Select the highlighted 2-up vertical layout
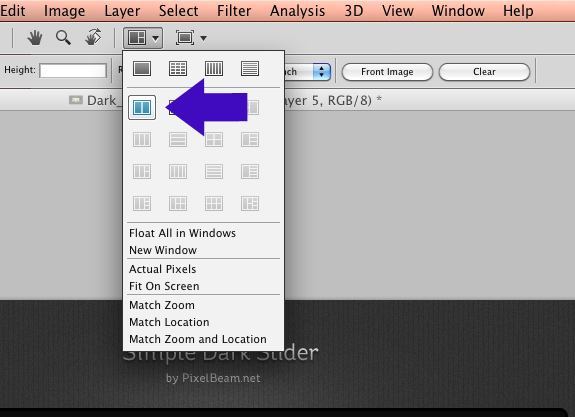The image size is (575, 417). [x=142, y=107]
